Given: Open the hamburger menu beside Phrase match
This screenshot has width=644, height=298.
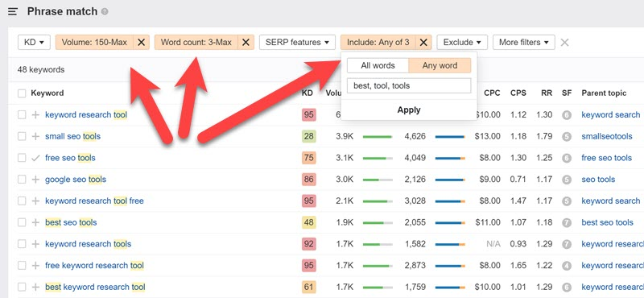Looking at the screenshot, I should (x=13, y=11).
